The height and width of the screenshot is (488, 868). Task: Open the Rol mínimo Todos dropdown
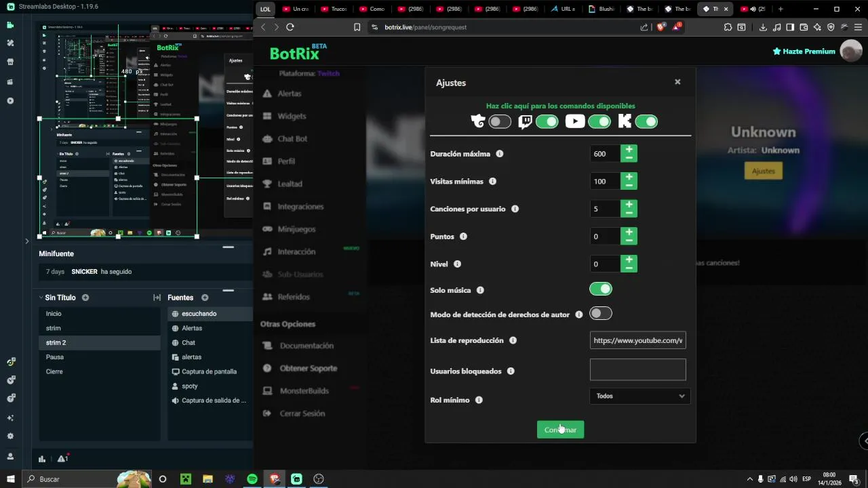pos(640,396)
